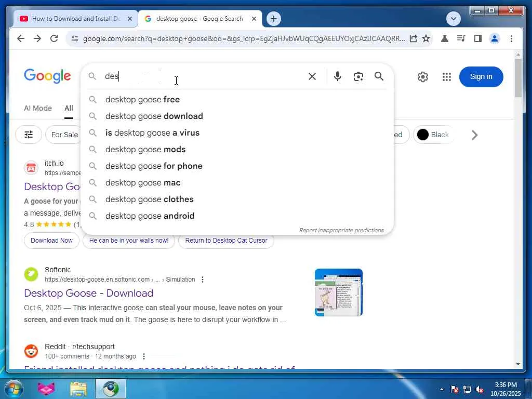This screenshot has height=399, width=532.
Task: Switch to AI Mode search tab
Action: pos(37,108)
